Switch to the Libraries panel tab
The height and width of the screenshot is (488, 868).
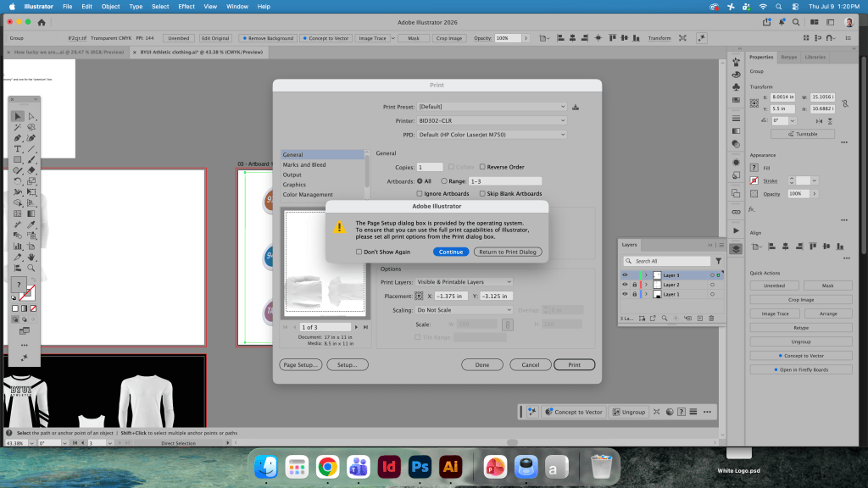point(815,57)
